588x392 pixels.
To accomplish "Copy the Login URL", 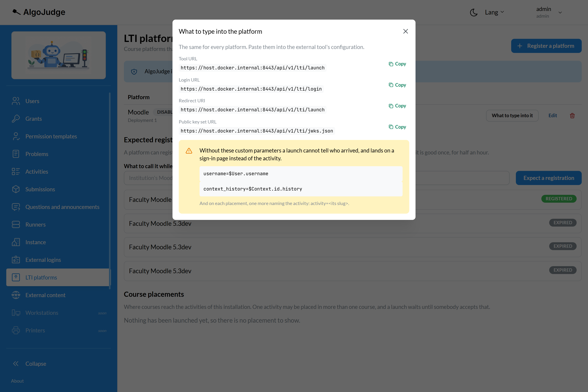I will [x=397, y=85].
